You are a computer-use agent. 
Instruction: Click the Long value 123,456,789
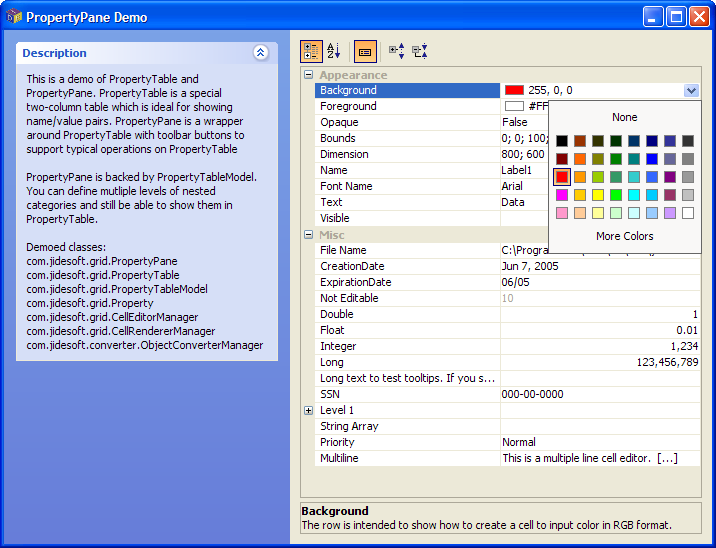[668, 362]
